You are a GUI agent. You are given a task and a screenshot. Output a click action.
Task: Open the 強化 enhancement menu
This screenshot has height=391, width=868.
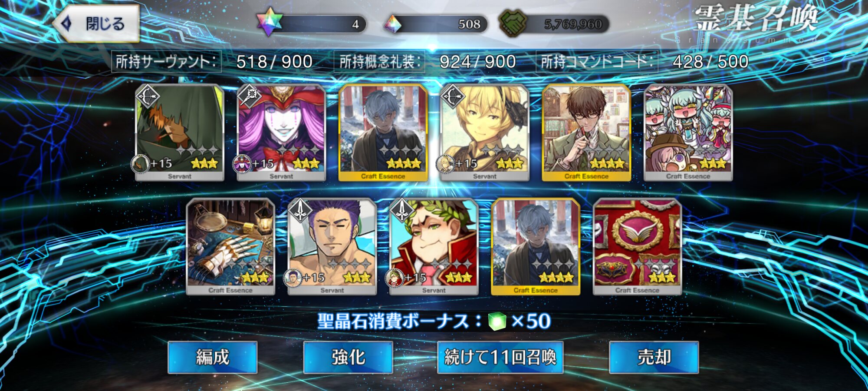click(x=348, y=357)
